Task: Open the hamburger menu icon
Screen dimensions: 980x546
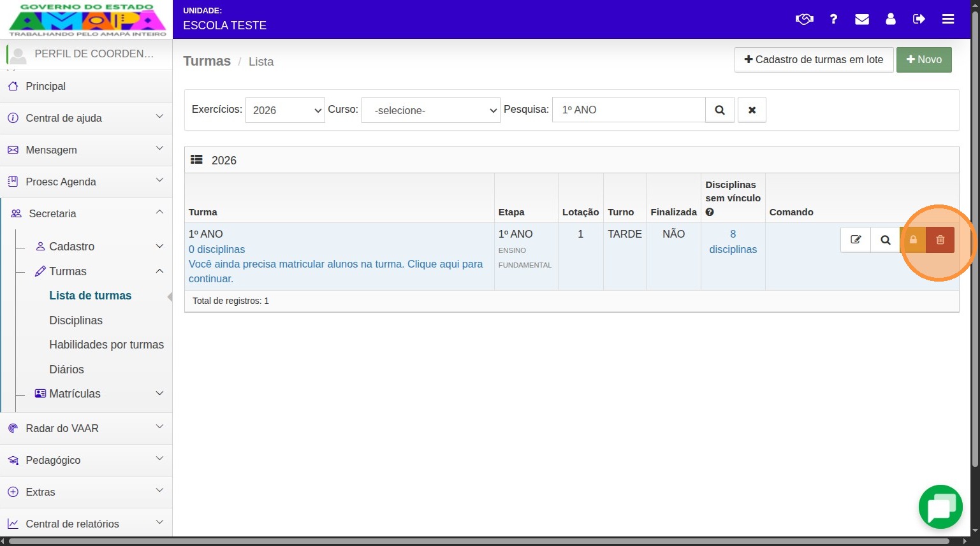Action: (x=948, y=19)
